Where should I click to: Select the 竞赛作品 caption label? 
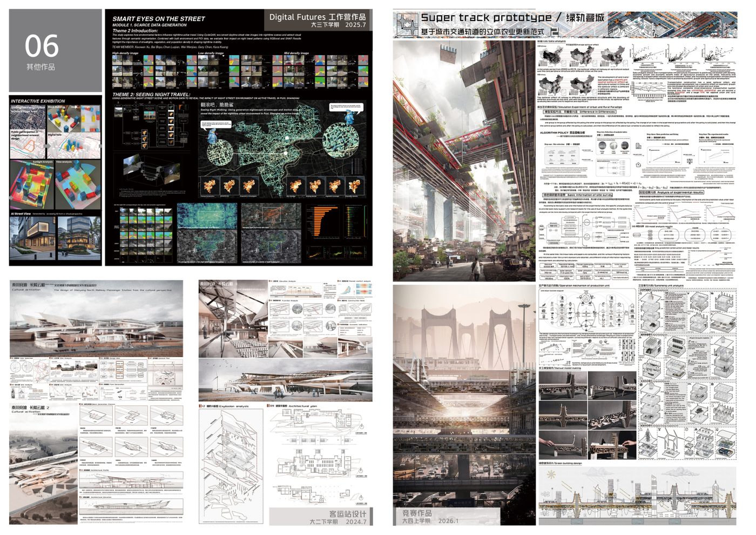point(417,513)
